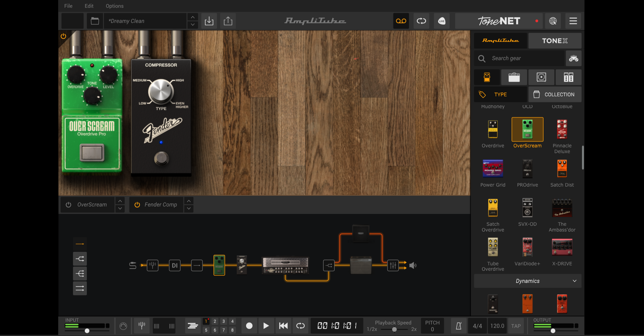644x336 pixels.
Task: Open the ToneNET button
Action: click(499, 21)
